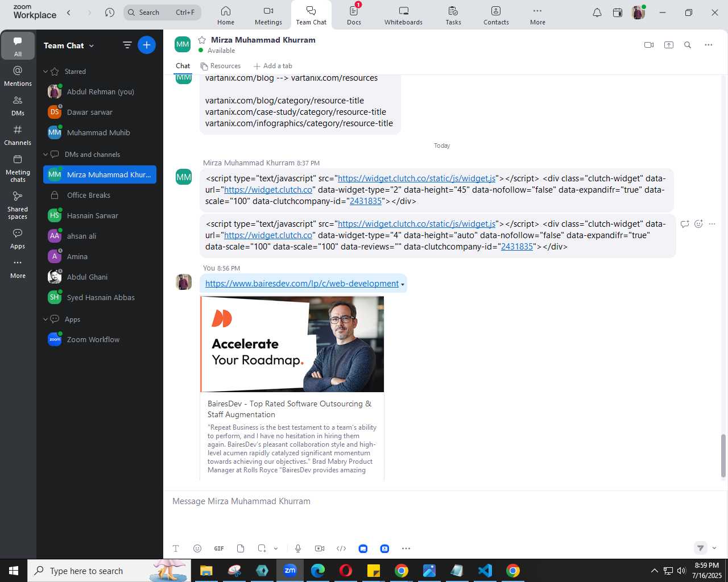This screenshot has width=728, height=582.
Task: Click the history clock icon
Action: (110, 13)
